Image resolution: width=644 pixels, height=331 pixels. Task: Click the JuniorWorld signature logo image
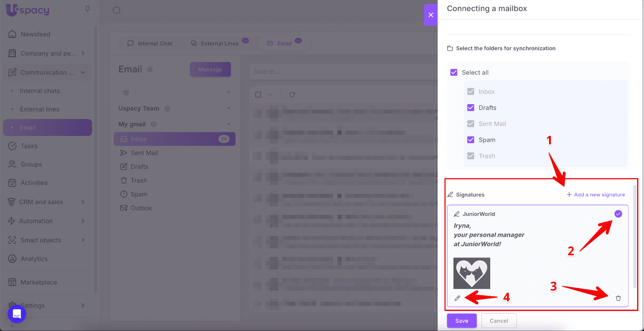tap(472, 273)
